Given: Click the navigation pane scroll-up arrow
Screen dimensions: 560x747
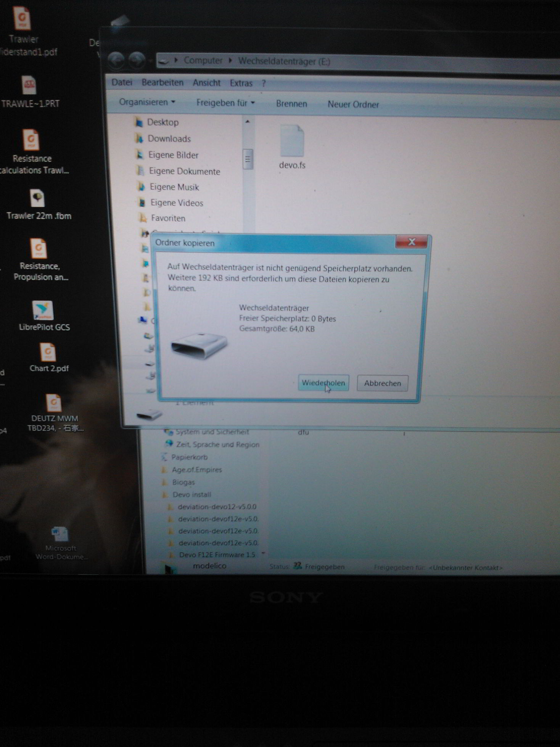Looking at the screenshot, I should pos(248,122).
